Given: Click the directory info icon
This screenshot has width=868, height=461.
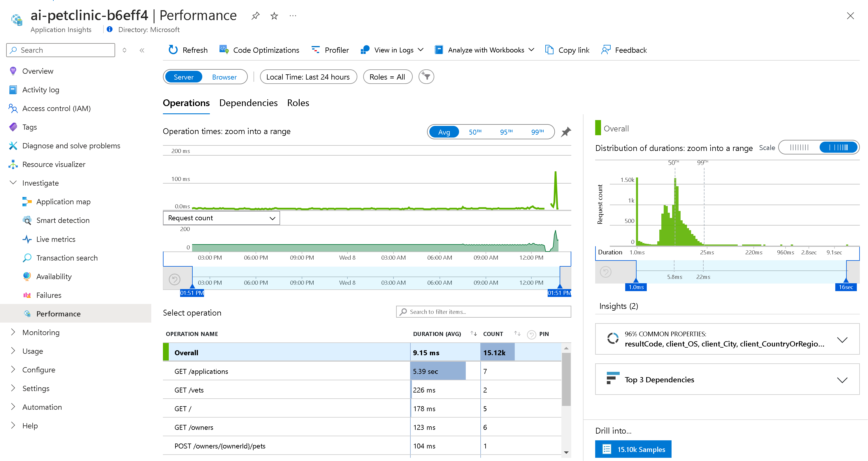Looking at the screenshot, I should point(110,29).
